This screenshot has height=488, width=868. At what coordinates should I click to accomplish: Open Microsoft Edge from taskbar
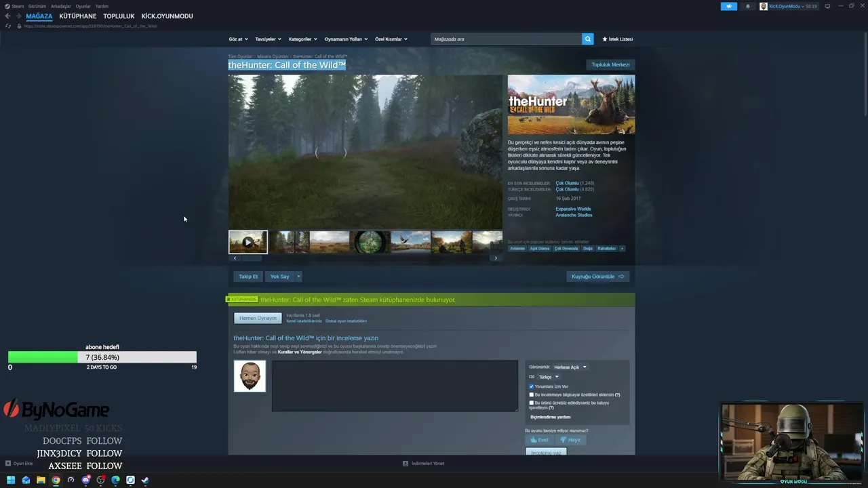[x=115, y=480]
